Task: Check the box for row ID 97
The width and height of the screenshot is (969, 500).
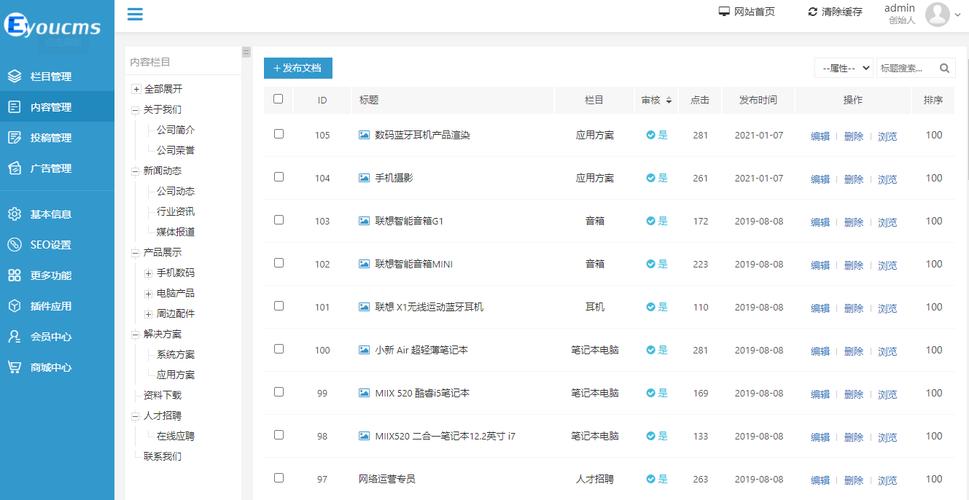Action: point(279,478)
